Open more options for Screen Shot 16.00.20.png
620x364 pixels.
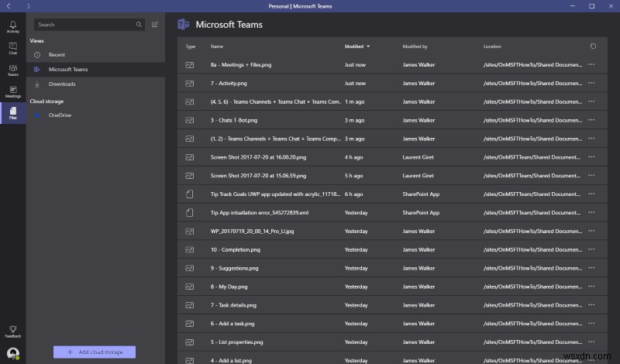[x=591, y=157]
